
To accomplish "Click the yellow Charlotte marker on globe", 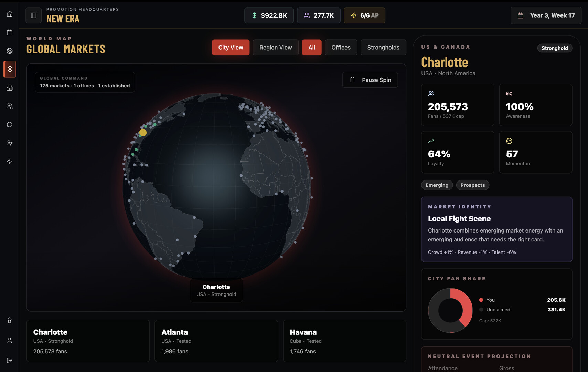I will [x=143, y=132].
